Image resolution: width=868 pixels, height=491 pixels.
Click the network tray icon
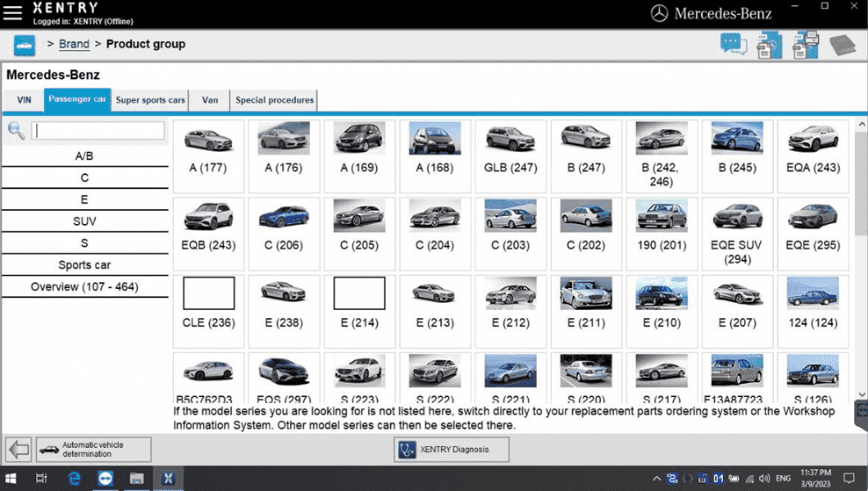click(x=750, y=479)
